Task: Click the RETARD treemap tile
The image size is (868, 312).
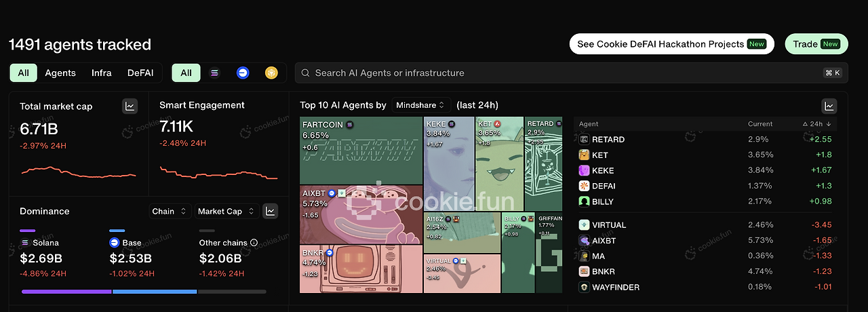Action: coord(544,163)
